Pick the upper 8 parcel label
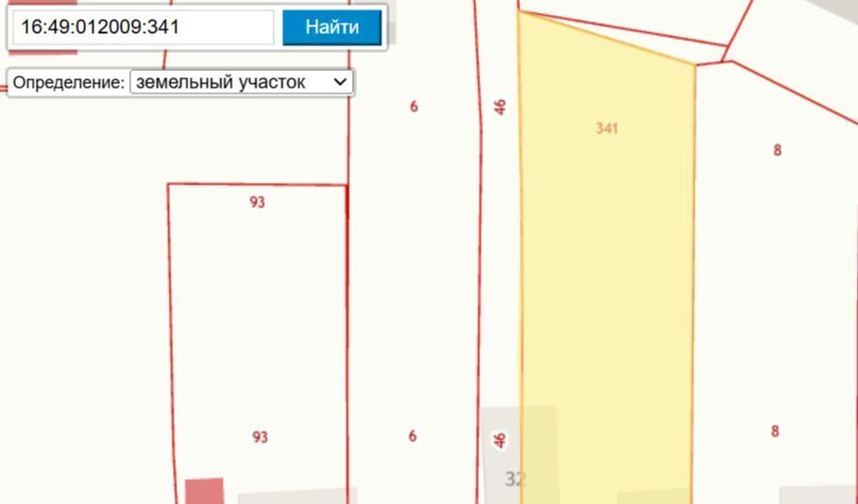Image resolution: width=858 pixels, height=504 pixels. (777, 150)
